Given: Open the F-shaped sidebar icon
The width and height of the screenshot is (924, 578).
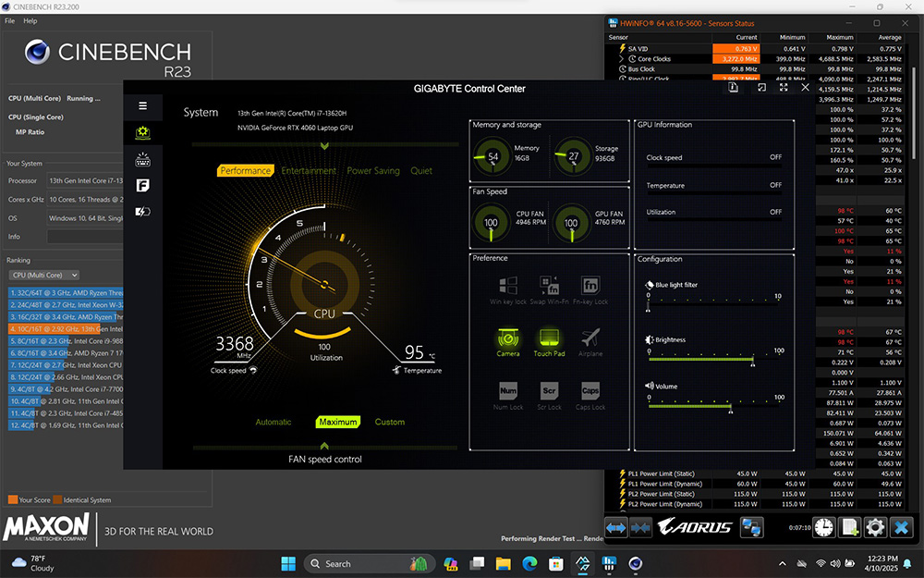Looking at the screenshot, I should pyautogui.click(x=142, y=186).
